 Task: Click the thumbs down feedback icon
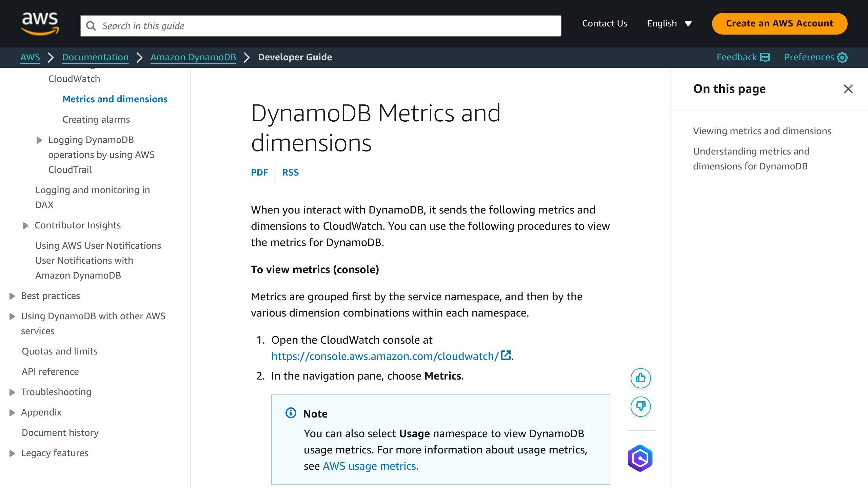coord(640,406)
